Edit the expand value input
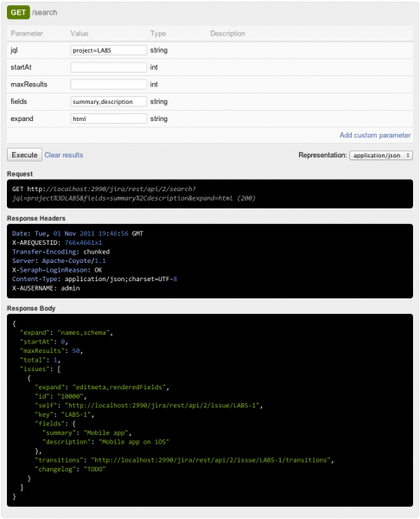 coord(109,119)
